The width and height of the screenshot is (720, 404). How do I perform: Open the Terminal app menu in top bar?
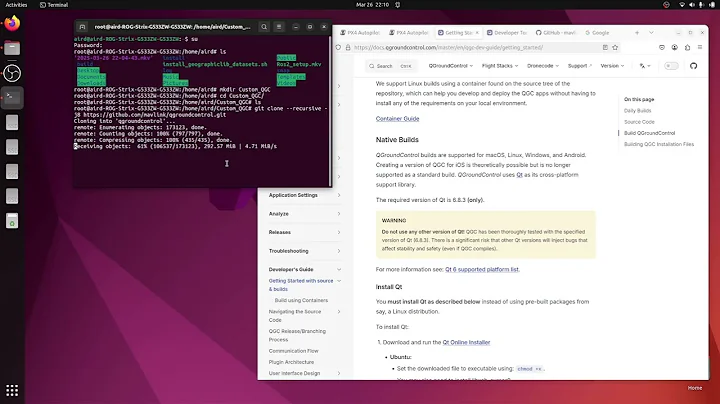pyautogui.click(x=54, y=5)
